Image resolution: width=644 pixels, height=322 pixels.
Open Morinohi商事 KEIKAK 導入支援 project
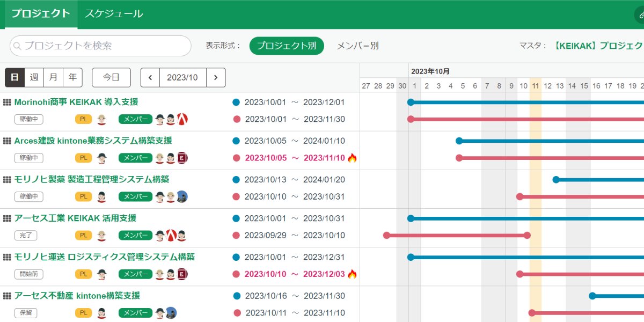[76, 102]
